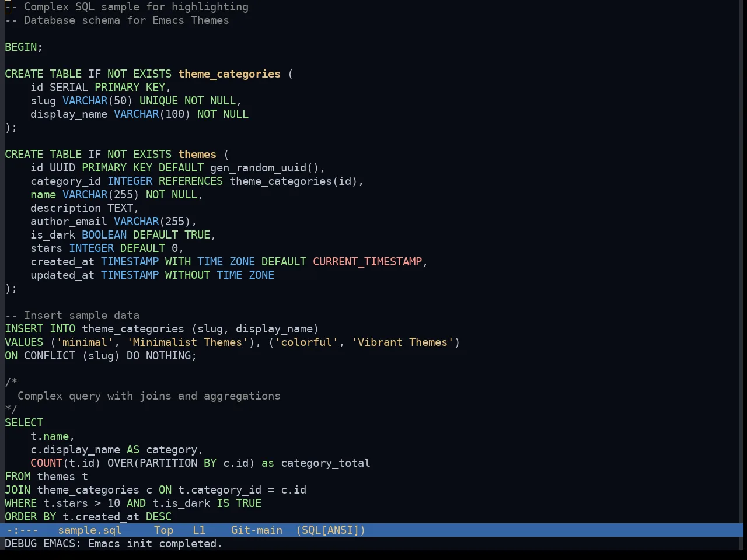Click the sample.sql buffer name in mode line
Viewport: 747px width, 560px height.
pyautogui.click(x=90, y=530)
